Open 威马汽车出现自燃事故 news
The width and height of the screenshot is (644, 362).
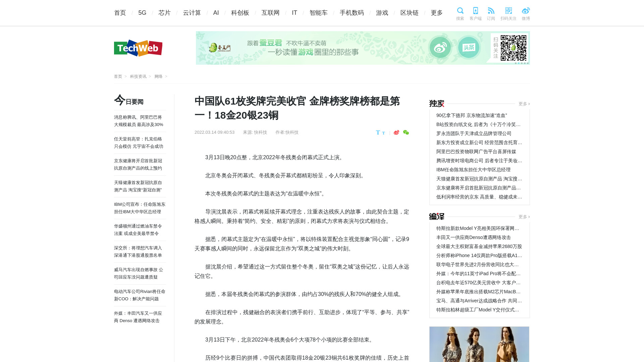coord(139,274)
